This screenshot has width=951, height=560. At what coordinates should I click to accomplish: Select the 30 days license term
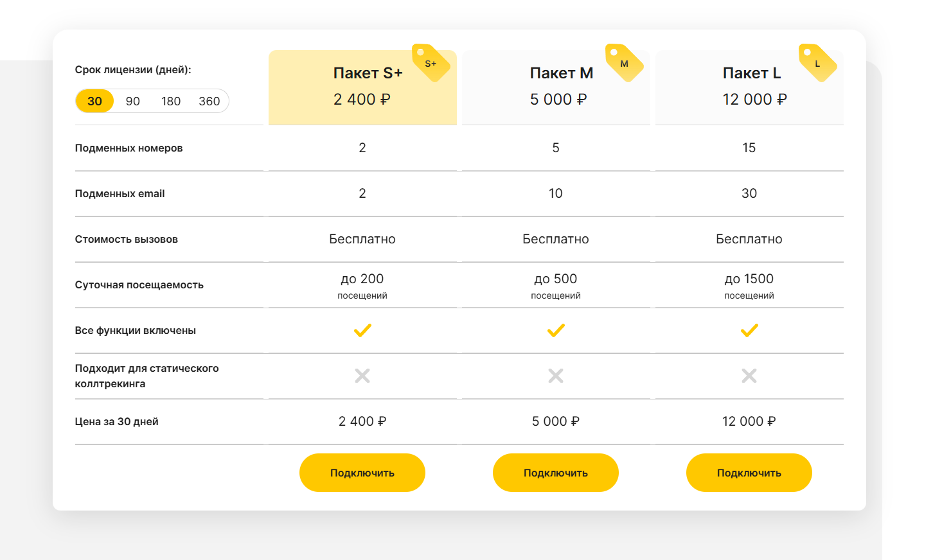pos(94,101)
